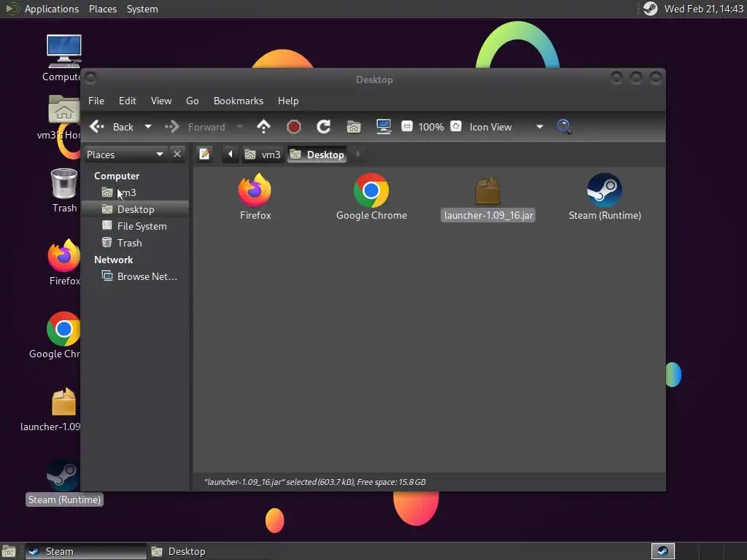
Task: Open the Edit menu
Action: [x=127, y=101]
